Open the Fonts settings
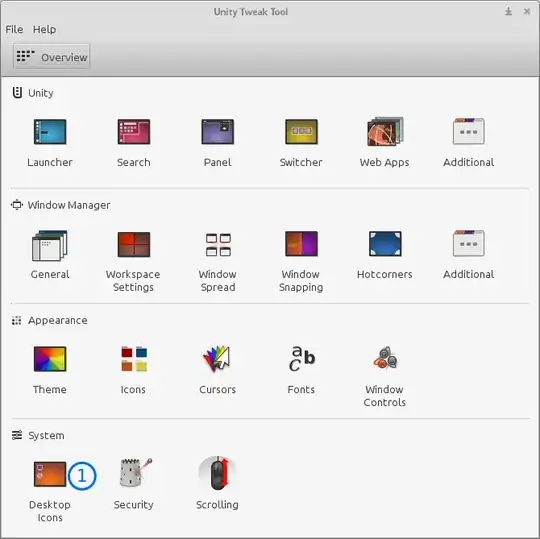 pyautogui.click(x=302, y=359)
